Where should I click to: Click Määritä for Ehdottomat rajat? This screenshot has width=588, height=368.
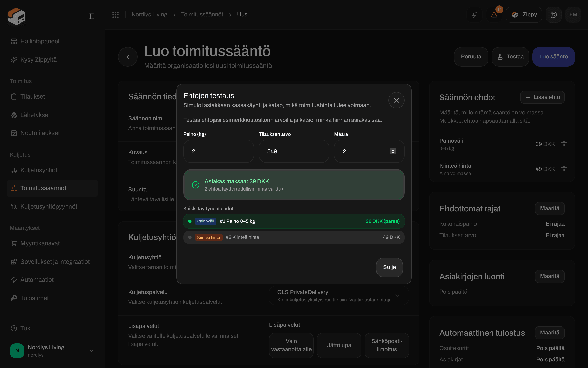550,209
